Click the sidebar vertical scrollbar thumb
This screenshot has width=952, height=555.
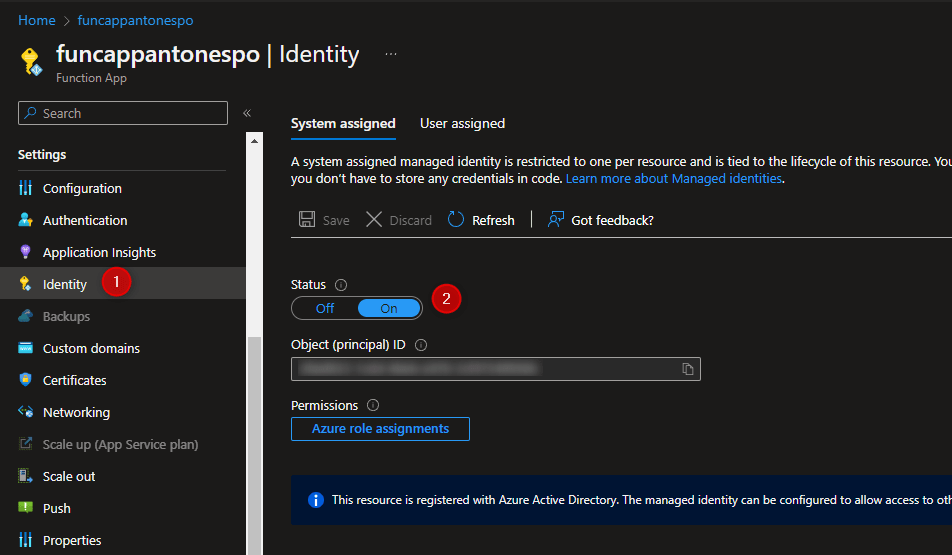254,445
